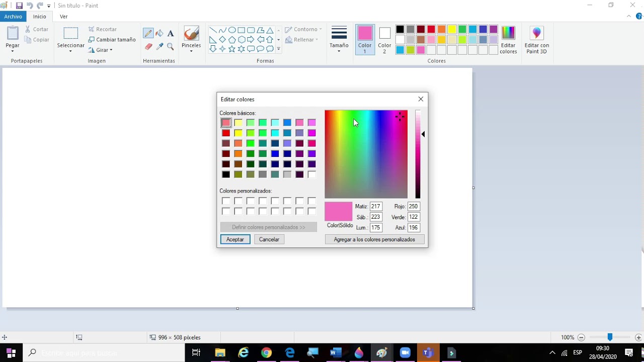Select the rectangle shape
Image resolution: width=644 pixels, height=362 pixels.
click(x=242, y=30)
